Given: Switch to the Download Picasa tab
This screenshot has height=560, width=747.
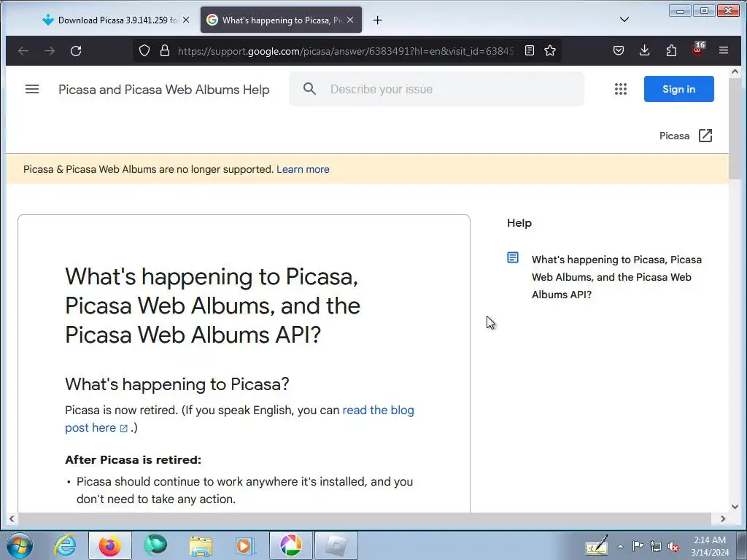Looking at the screenshot, I should [x=116, y=20].
